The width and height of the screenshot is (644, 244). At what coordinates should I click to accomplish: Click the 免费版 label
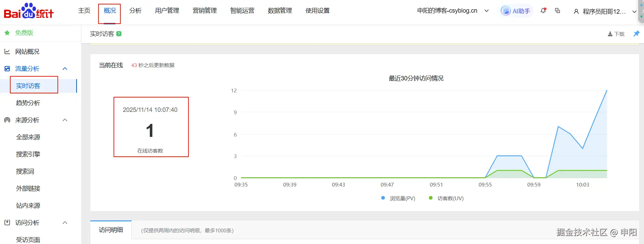[x=24, y=33]
